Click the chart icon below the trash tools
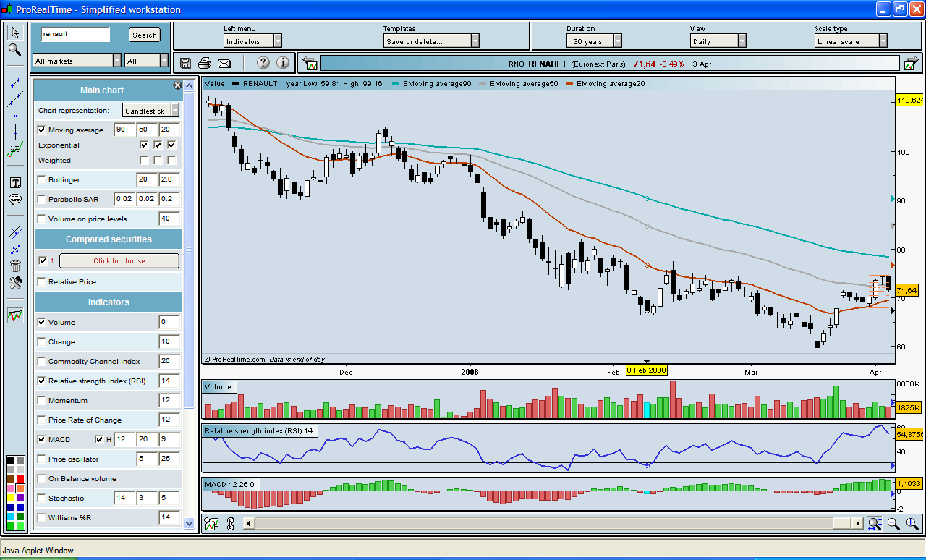Image resolution: width=926 pixels, height=560 pixels. pyautogui.click(x=15, y=315)
